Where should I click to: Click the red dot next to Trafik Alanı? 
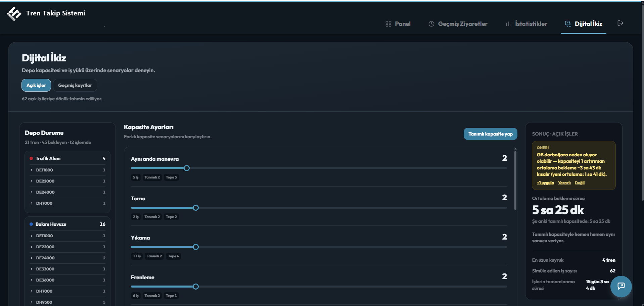point(31,158)
